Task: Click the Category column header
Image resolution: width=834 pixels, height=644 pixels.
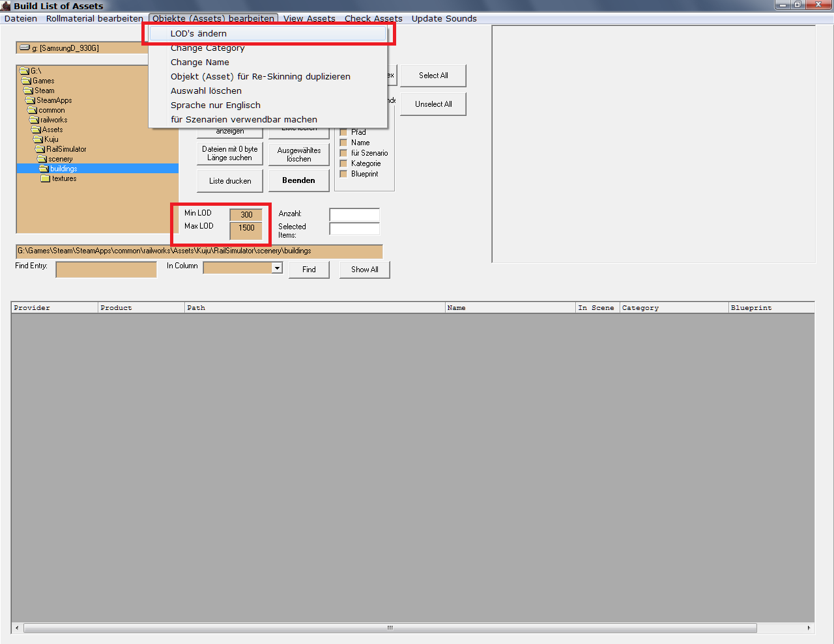Action: (674, 308)
